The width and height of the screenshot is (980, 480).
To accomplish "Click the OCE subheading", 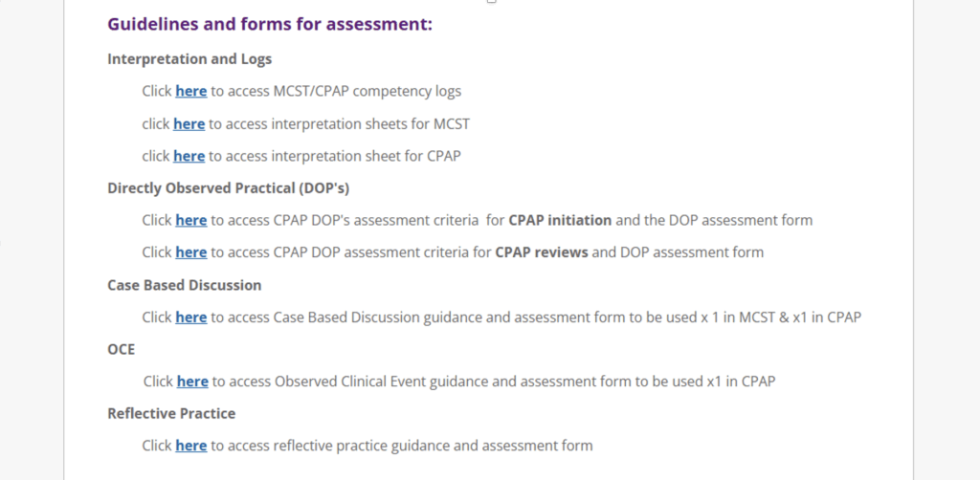I will pyautogui.click(x=122, y=350).
